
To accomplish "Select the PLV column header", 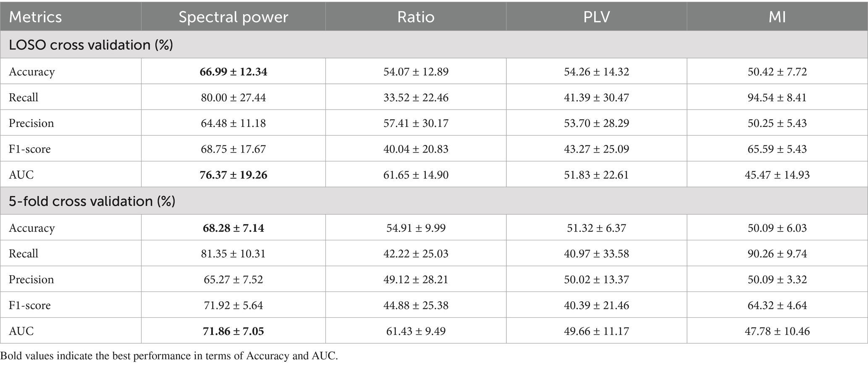I will pos(596,17).
